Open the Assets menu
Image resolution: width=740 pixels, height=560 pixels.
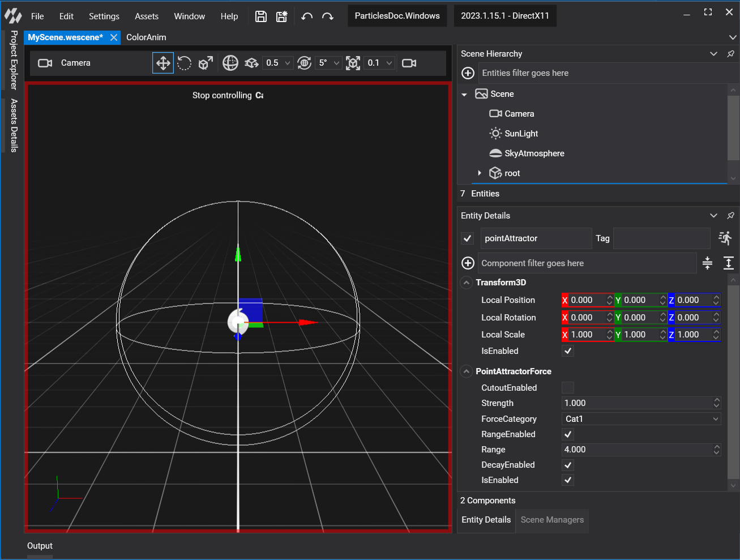(x=146, y=16)
